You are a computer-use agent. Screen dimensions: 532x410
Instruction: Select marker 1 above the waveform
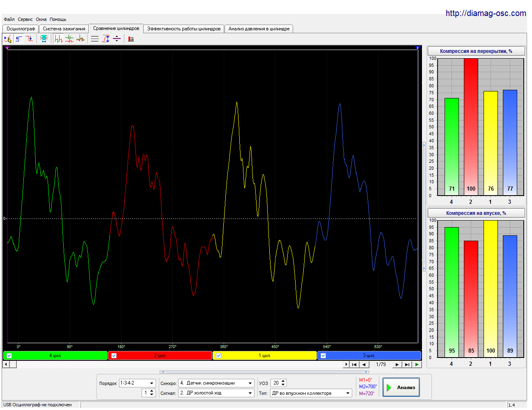tap(7, 48)
